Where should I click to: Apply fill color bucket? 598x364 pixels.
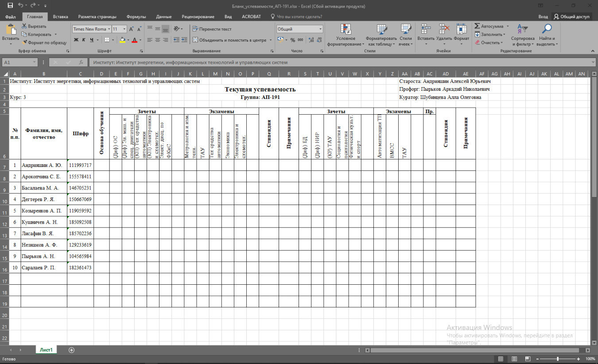pos(122,40)
